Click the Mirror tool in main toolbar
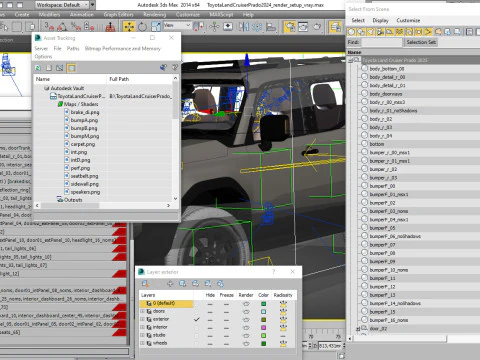Viewport: 480px width, 360px height. point(243,26)
